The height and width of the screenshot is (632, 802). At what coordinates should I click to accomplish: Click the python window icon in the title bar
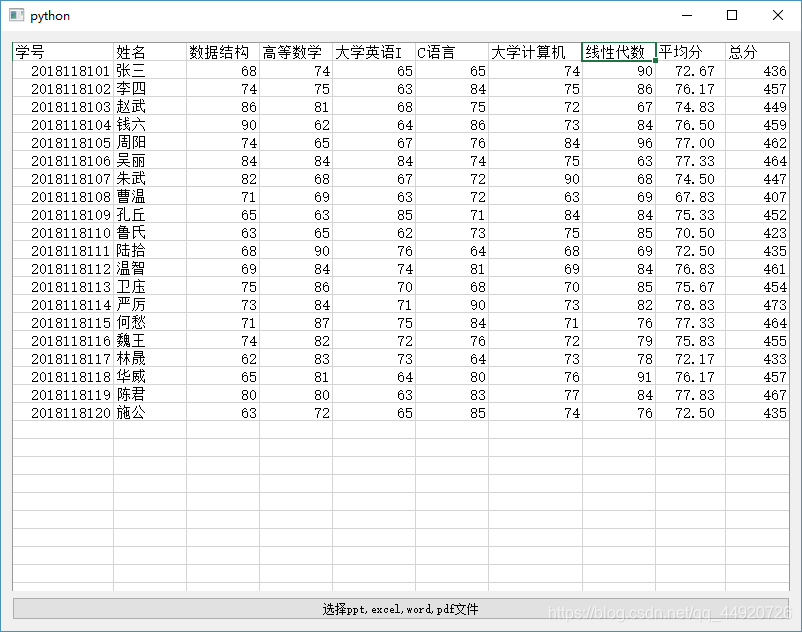point(16,15)
